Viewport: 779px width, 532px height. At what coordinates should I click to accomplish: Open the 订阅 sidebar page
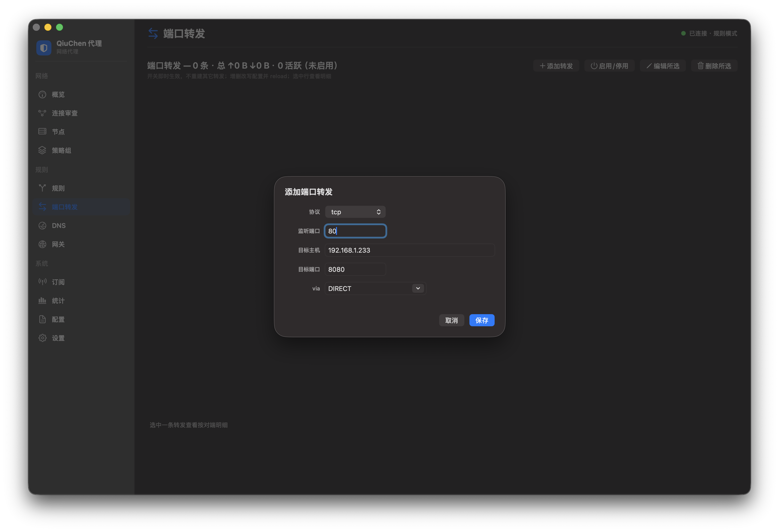click(x=81, y=282)
